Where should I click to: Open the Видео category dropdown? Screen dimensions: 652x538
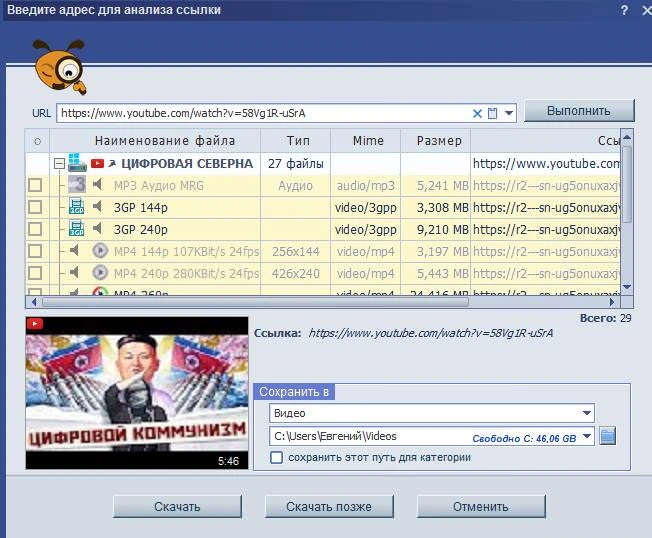432,413
